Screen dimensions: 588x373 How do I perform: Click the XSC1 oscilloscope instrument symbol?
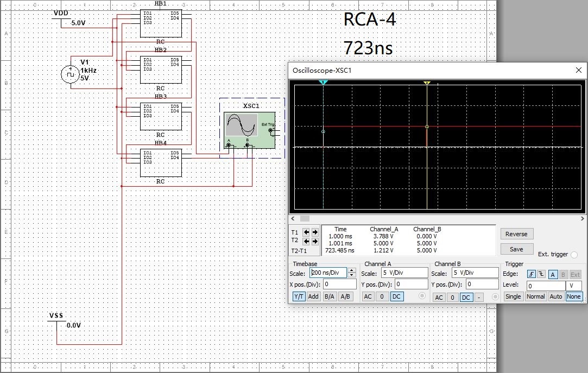tap(249, 130)
